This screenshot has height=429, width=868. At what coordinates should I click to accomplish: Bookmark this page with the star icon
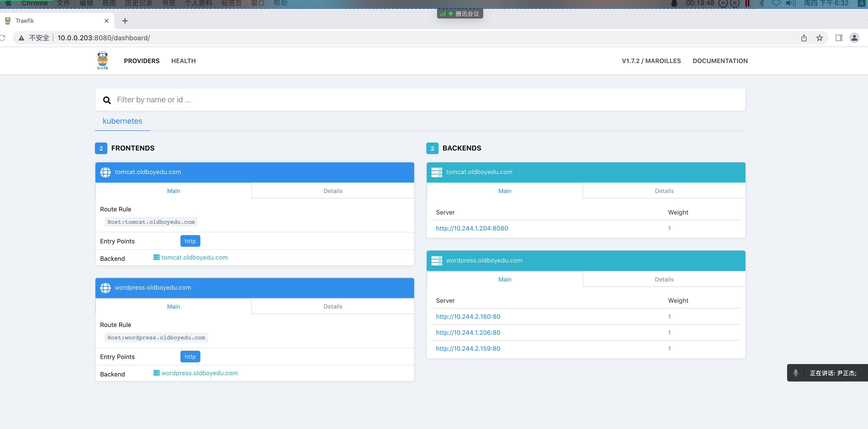(x=819, y=38)
